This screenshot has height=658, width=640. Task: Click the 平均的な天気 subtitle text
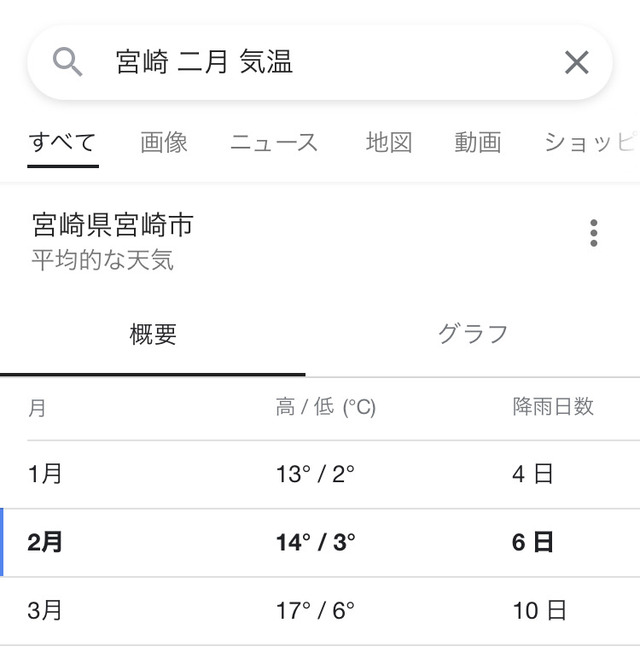pyautogui.click(x=102, y=261)
